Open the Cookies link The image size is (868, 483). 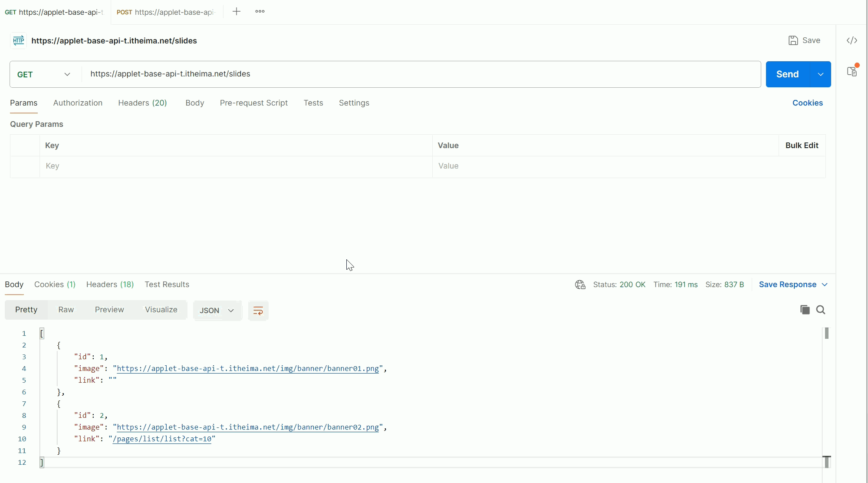(807, 103)
